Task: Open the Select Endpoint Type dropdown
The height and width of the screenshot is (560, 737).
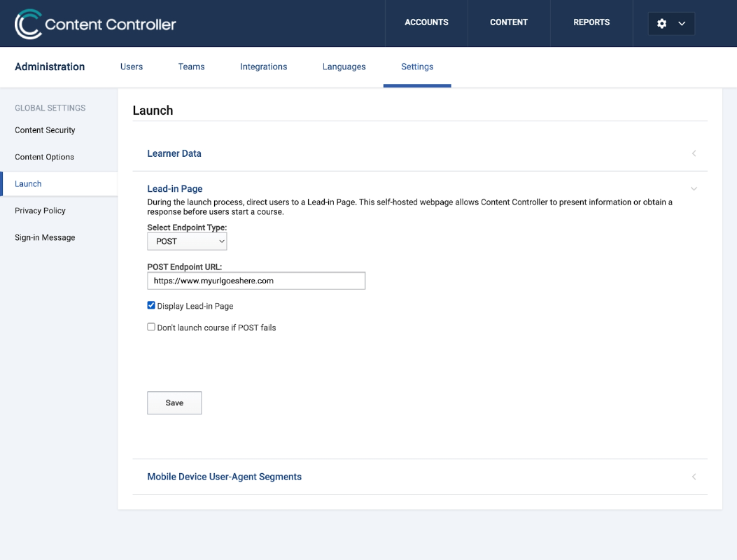Action: click(x=187, y=241)
